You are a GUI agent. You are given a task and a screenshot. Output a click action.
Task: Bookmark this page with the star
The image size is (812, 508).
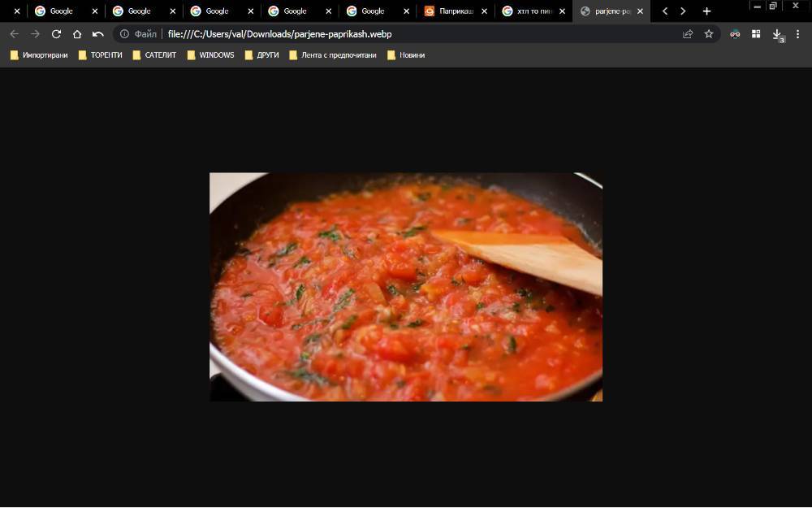tap(709, 34)
